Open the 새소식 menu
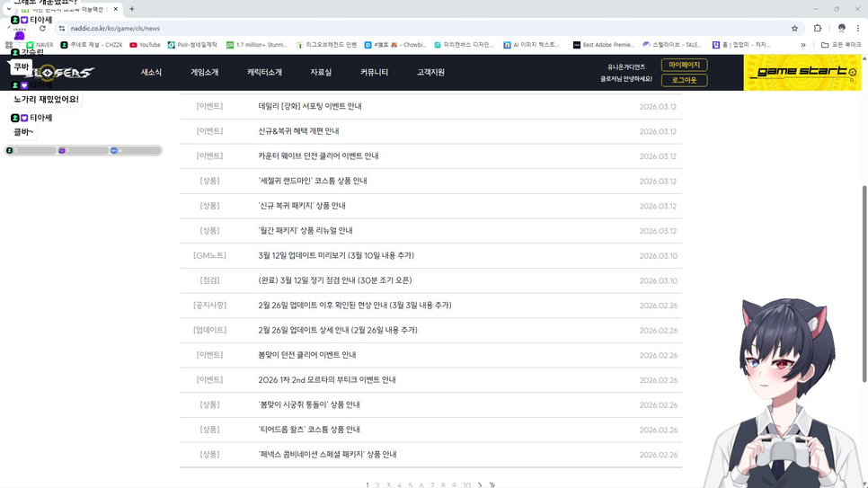The height and width of the screenshot is (488, 868). click(x=151, y=72)
